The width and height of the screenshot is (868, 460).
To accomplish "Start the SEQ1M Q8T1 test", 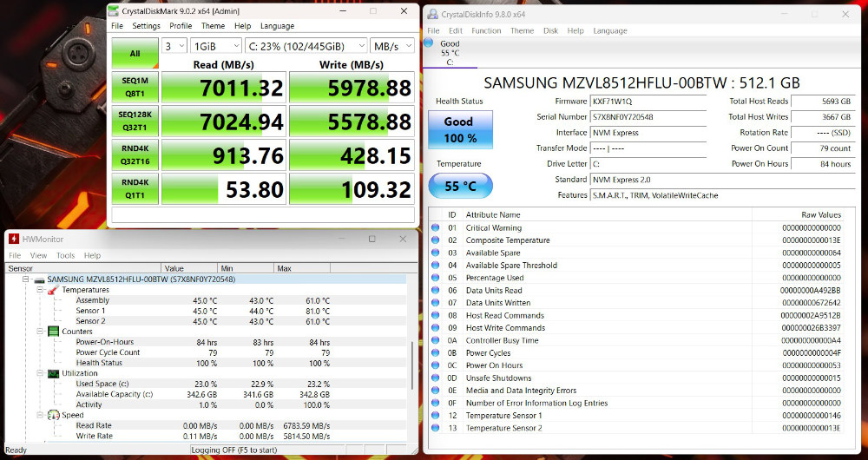I will [135, 88].
